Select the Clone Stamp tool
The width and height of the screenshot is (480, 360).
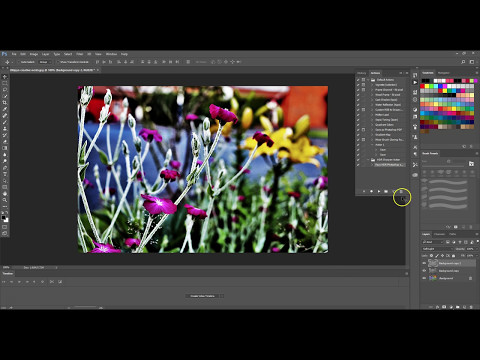tap(5, 129)
